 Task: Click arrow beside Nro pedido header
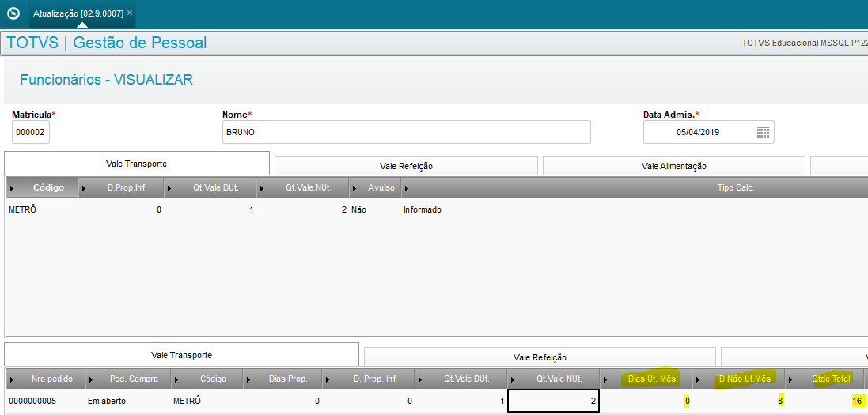click(12, 379)
